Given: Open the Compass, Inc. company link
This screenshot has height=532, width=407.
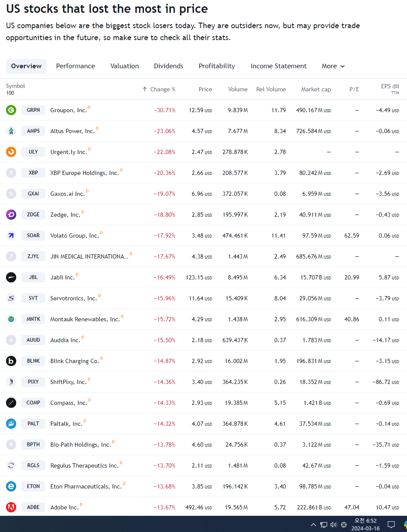Looking at the screenshot, I should [69, 403].
